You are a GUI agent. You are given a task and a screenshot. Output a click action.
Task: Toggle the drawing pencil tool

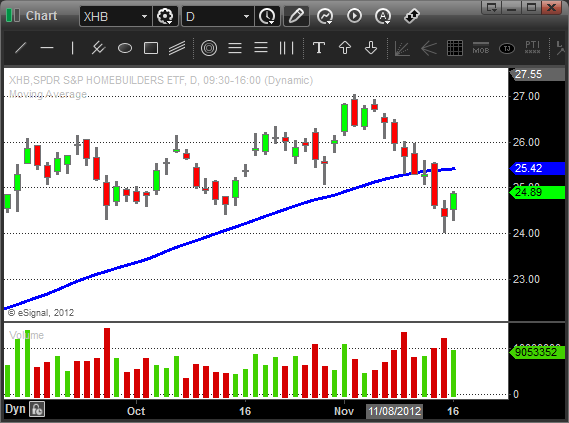296,16
